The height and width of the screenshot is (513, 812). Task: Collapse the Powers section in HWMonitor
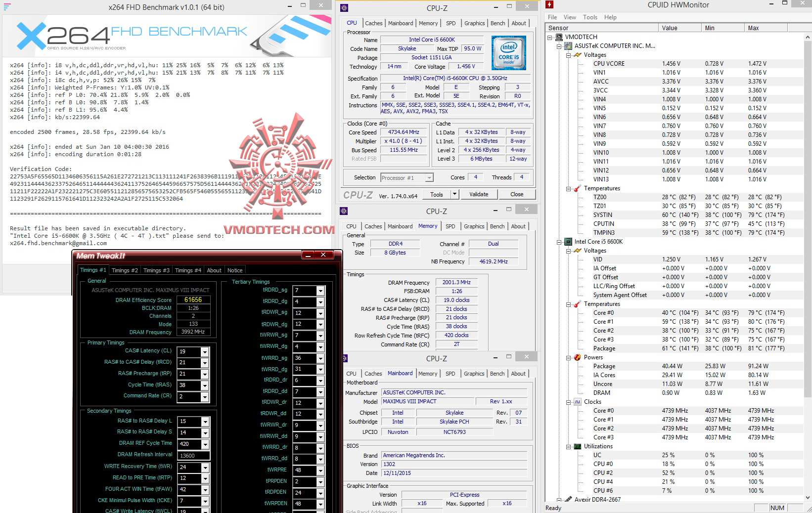[x=569, y=357]
